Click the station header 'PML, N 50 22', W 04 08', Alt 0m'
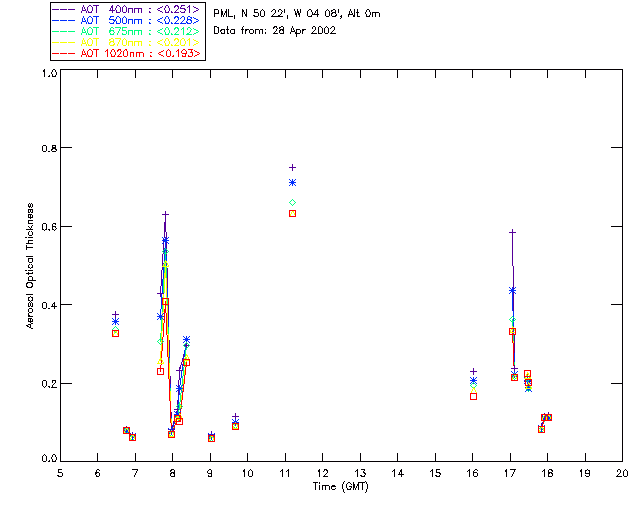640x512 pixels. (x=297, y=14)
